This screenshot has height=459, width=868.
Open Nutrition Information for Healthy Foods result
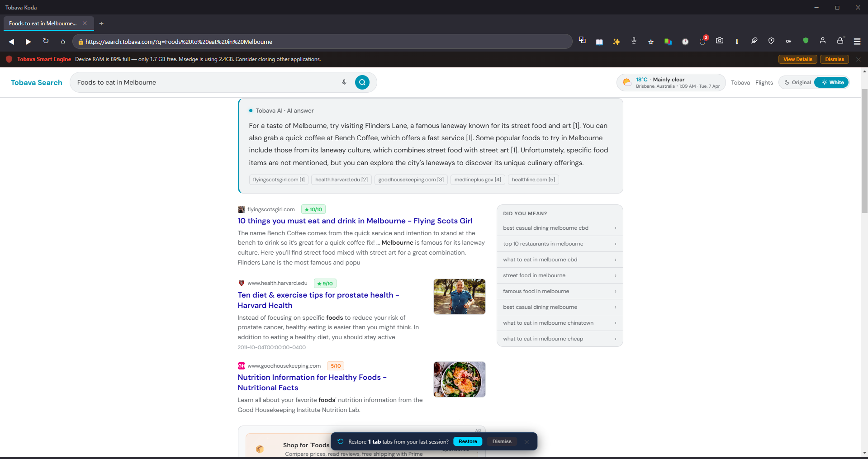pyautogui.click(x=312, y=383)
